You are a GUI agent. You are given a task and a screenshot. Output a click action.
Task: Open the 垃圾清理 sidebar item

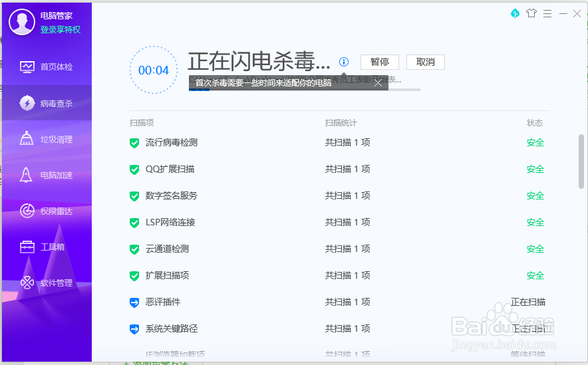47,140
